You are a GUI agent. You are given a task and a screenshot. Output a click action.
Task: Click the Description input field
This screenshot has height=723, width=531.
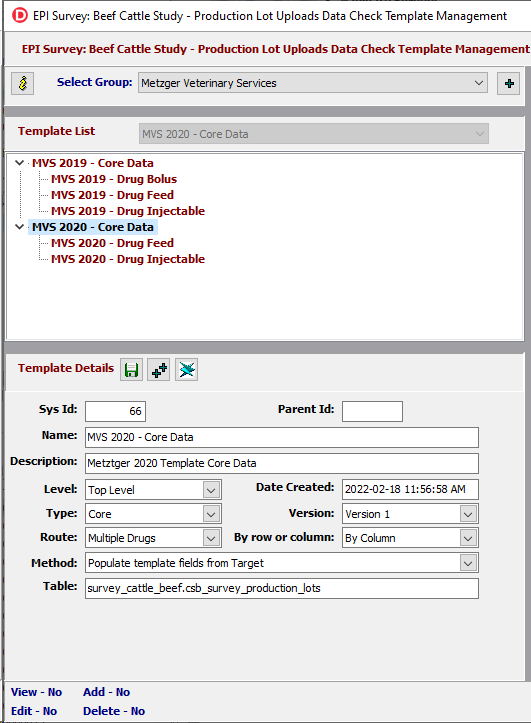pos(282,463)
